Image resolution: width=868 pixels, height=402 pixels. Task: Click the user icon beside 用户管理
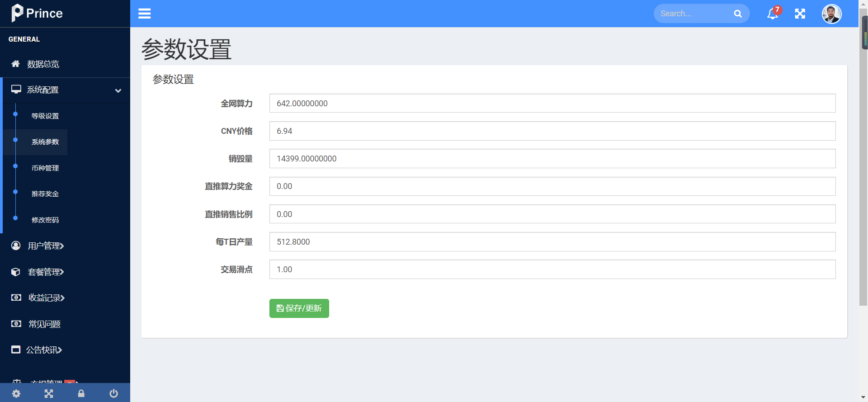point(16,246)
